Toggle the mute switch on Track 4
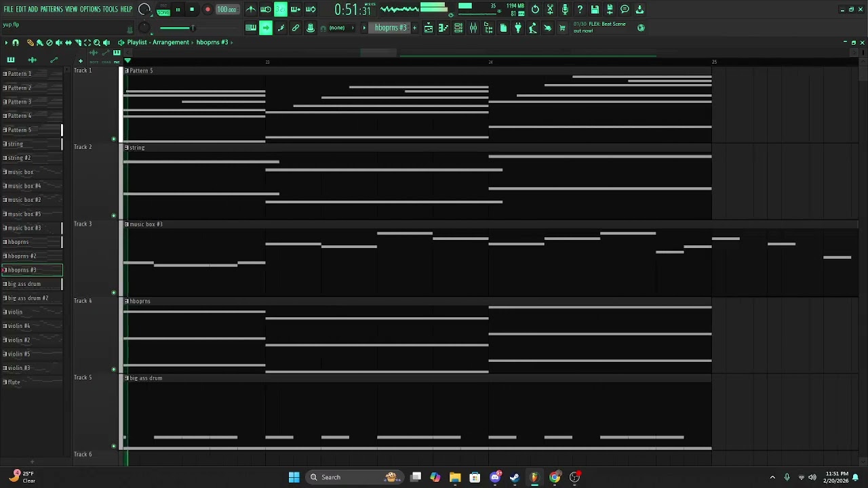Screen dimensions: 868x488 [114, 369]
